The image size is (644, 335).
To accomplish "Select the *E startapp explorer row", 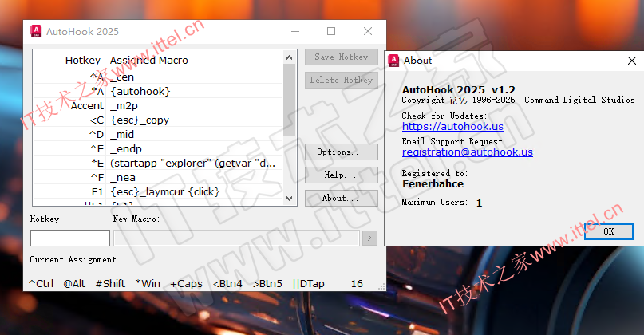I will (x=158, y=163).
